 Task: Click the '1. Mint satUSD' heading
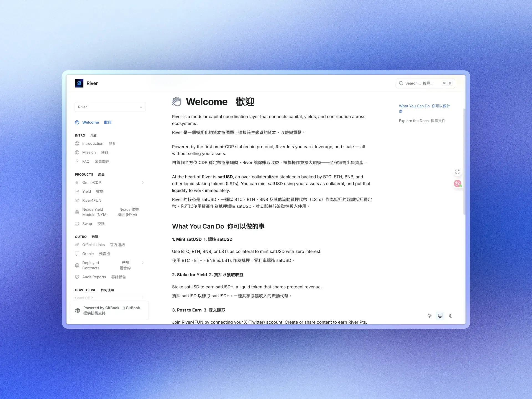pyautogui.click(x=202, y=239)
